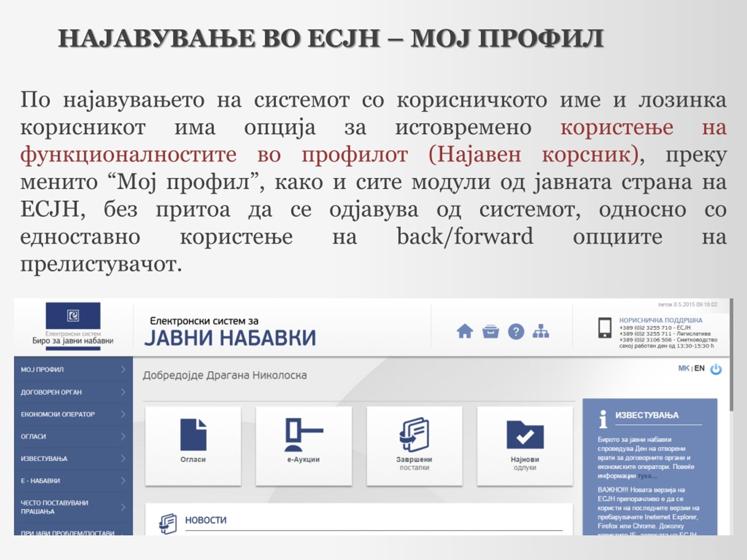Viewport: 747px width, 560px height.
Task: Click the Home icon in the header
Action: pos(465,331)
